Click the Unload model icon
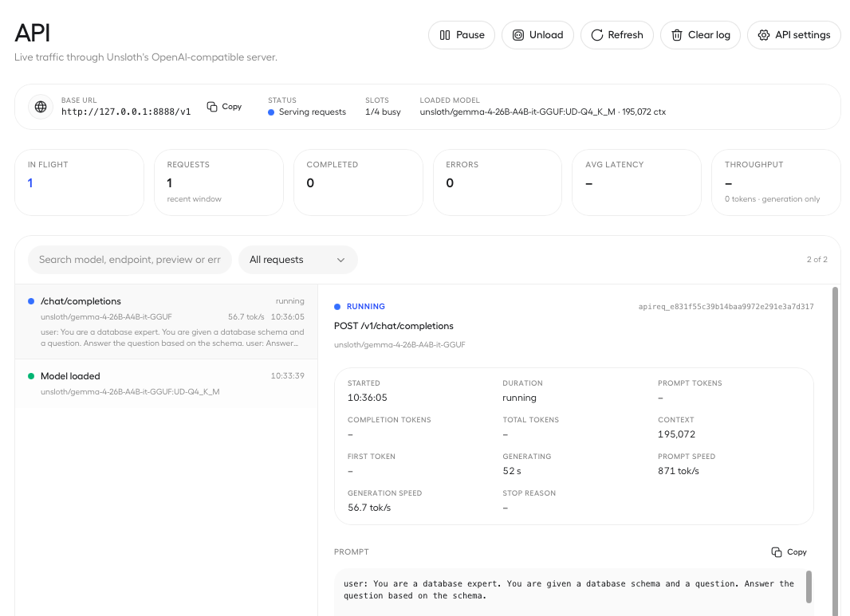850x616 pixels. pyautogui.click(x=518, y=35)
